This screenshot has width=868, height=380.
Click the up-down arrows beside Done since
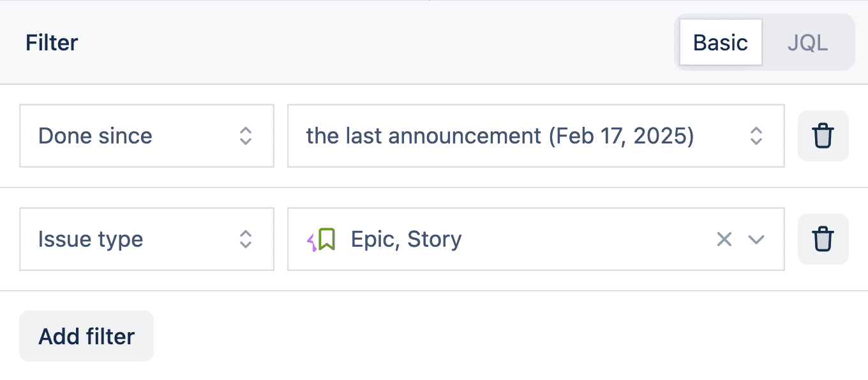pyautogui.click(x=246, y=136)
